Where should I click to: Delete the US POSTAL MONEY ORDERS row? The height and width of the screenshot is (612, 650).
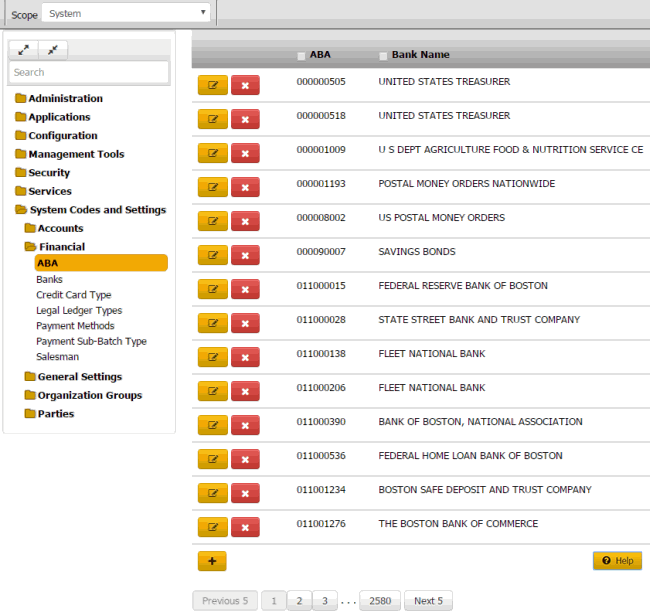[x=245, y=221]
